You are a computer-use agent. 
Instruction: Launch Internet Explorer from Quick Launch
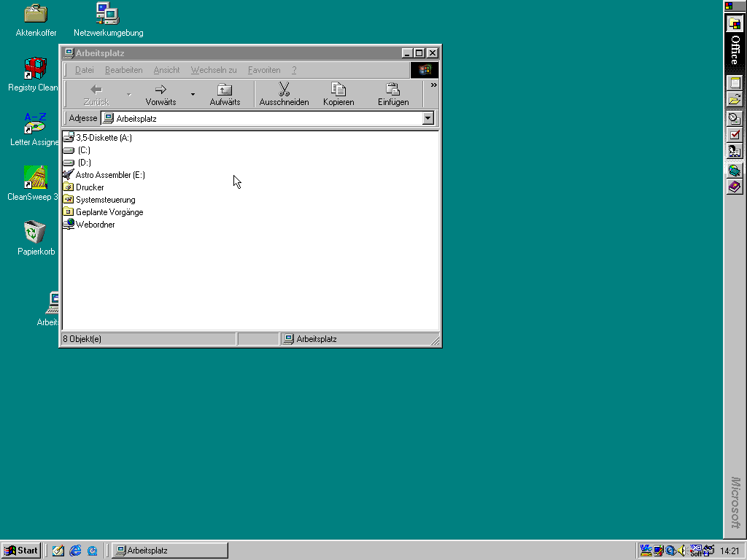[75, 551]
